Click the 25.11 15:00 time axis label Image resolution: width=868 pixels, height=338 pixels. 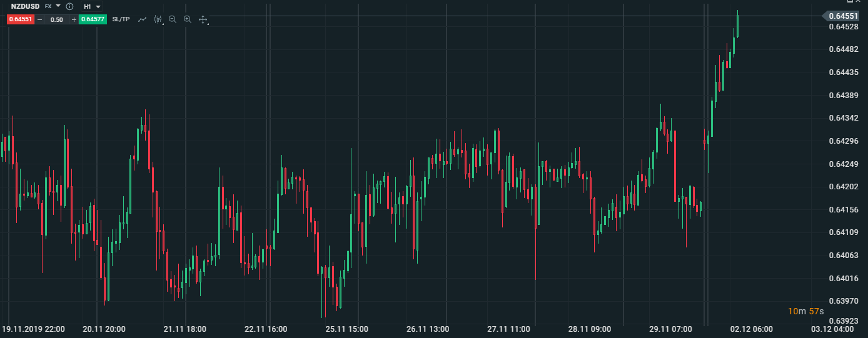[346, 329]
